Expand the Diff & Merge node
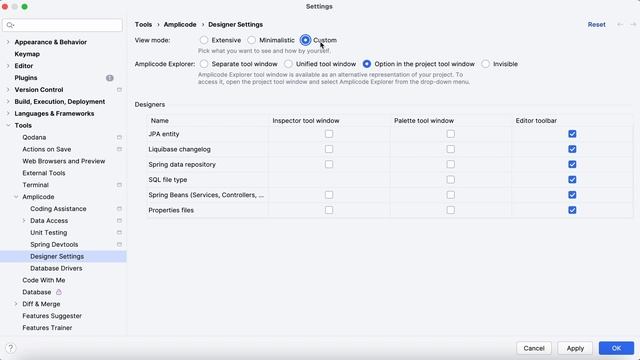The image size is (640, 360). [16, 304]
